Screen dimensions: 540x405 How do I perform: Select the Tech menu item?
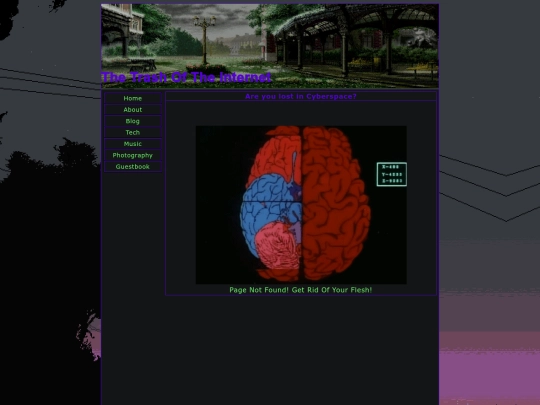point(133,132)
